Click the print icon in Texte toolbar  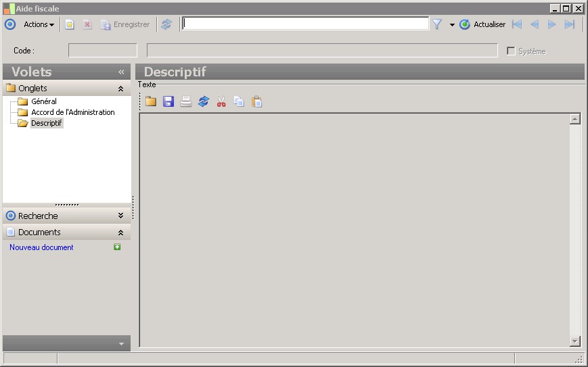point(186,101)
